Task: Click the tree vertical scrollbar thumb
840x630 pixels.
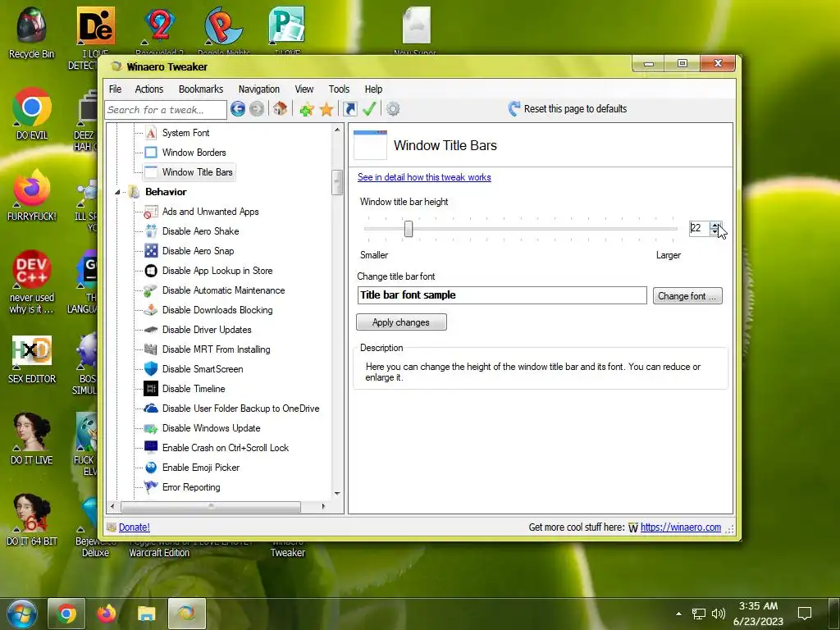Action: tap(337, 183)
